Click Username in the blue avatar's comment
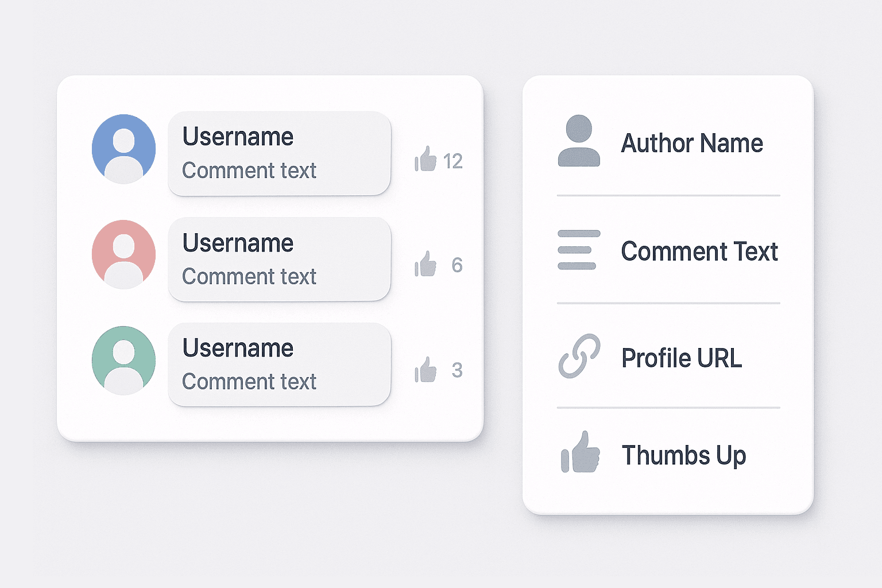Screen dimensions: 882x588 (x=238, y=137)
